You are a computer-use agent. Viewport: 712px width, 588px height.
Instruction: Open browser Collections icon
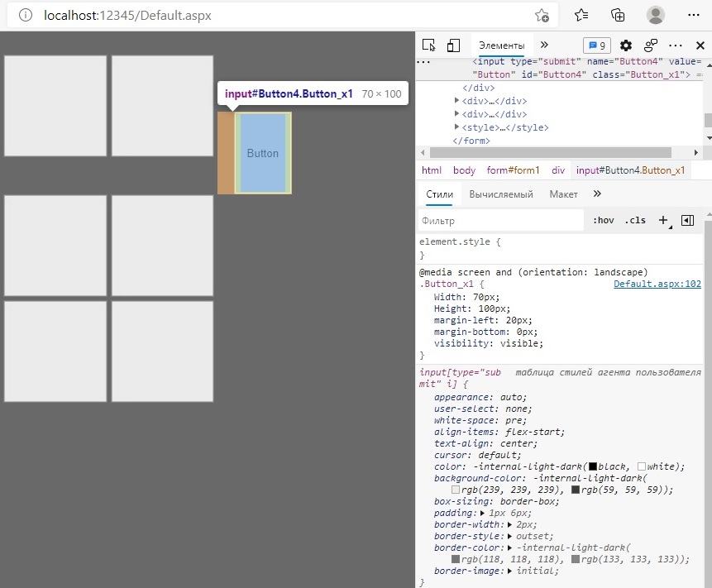(618, 15)
